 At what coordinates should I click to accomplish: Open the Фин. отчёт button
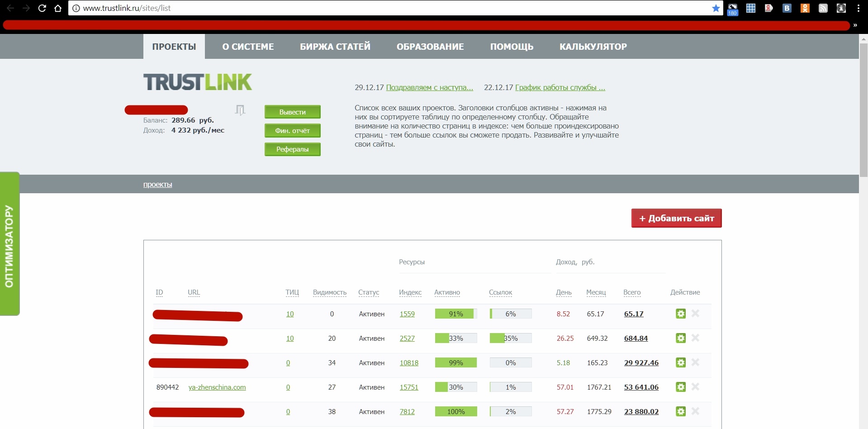tap(293, 130)
